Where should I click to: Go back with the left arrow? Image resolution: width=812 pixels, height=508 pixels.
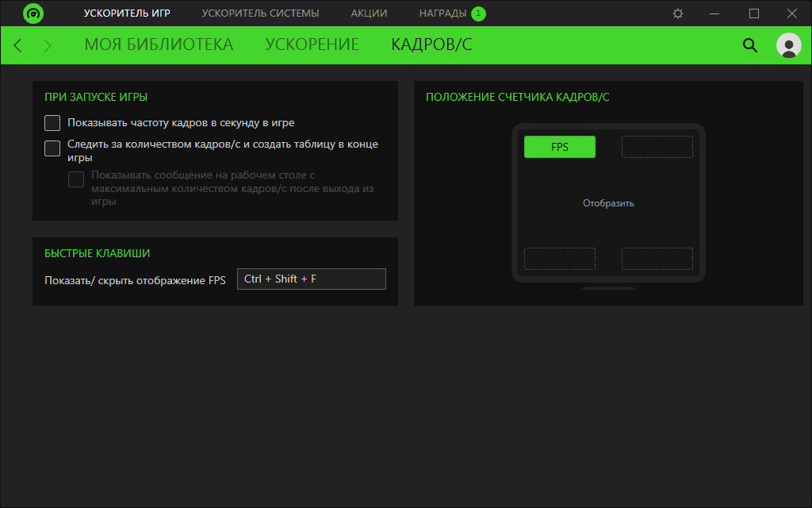tap(18, 45)
